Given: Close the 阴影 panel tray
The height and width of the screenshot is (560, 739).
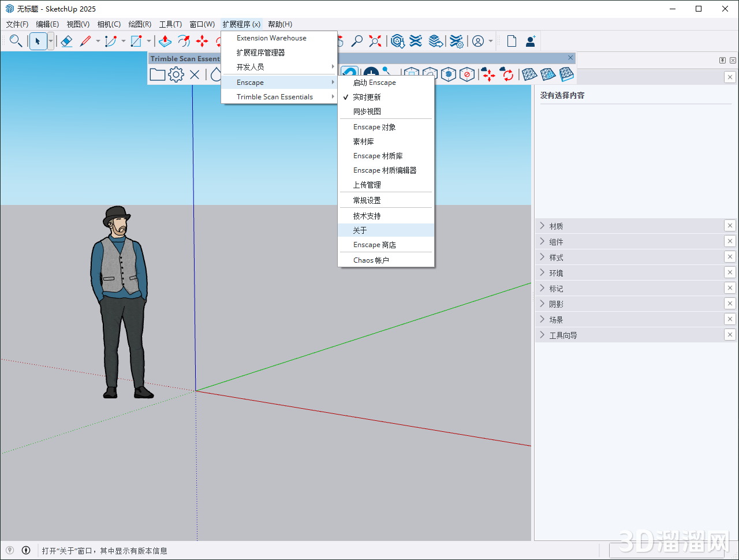Looking at the screenshot, I should pos(730,303).
